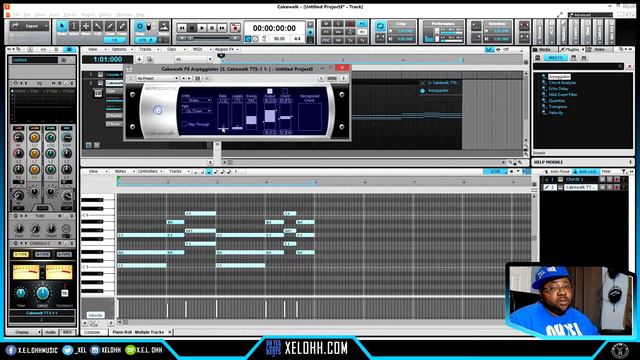
Task: Open the Path dropdown in Arpeggiator
Action: pos(196,111)
